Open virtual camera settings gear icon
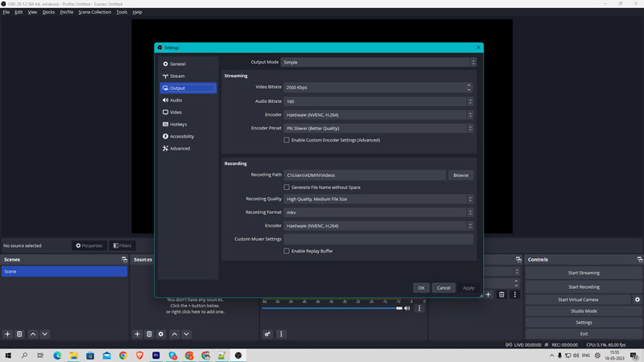 point(637,299)
